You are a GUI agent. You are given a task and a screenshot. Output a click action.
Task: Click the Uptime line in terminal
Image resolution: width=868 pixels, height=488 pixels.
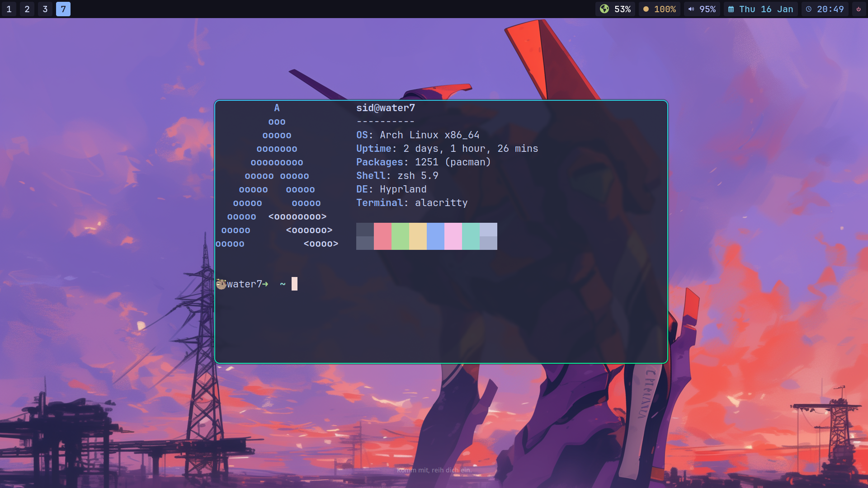pyautogui.click(x=447, y=149)
